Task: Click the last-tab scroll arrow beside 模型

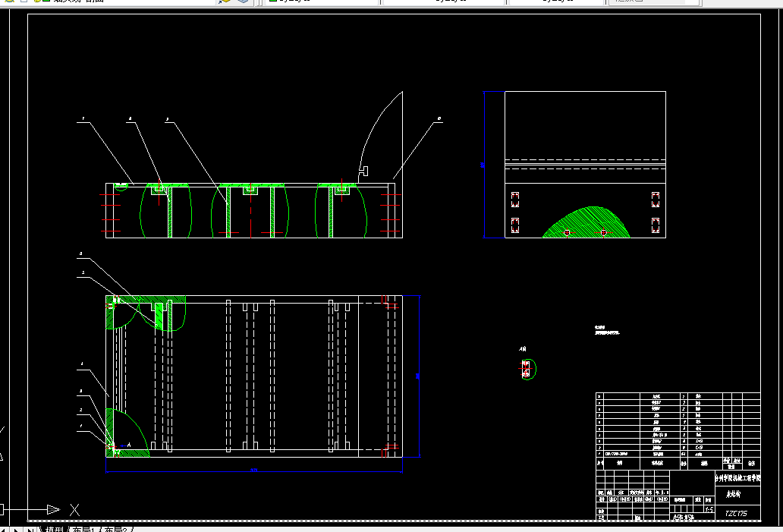Action: click(31, 530)
